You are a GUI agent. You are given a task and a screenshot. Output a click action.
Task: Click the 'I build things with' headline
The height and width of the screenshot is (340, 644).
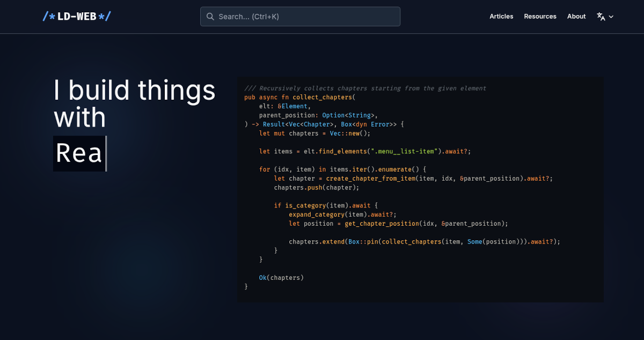135,104
